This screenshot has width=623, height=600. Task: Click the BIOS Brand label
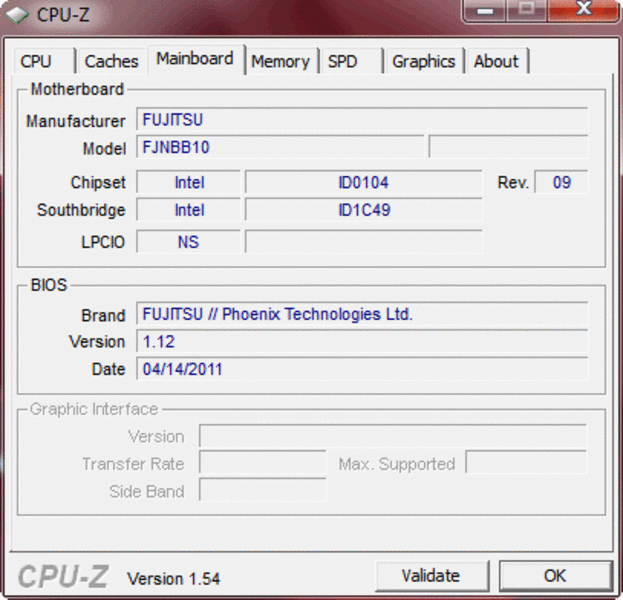click(103, 315)
